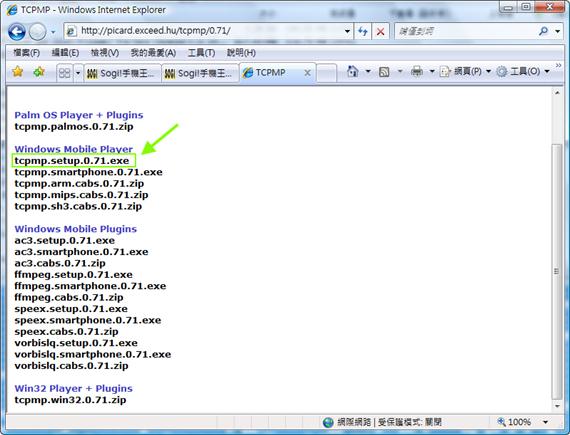
Task: Download vorbislq.cabs.0.71.zip
Action: pos(72,366)
